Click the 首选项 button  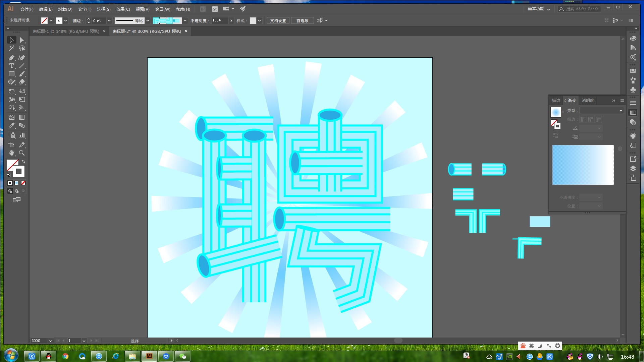click(302, 21)
